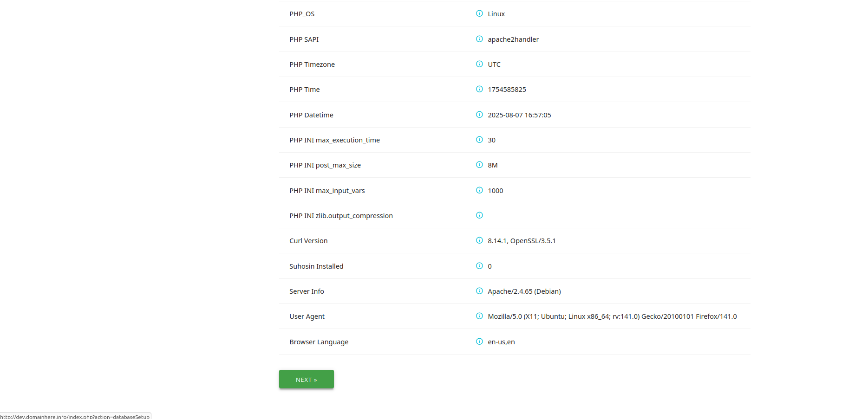Click the Curl Version info icon
Image resolution: width=868 pixels, height=419 pixels.
(x=479, y=240)
